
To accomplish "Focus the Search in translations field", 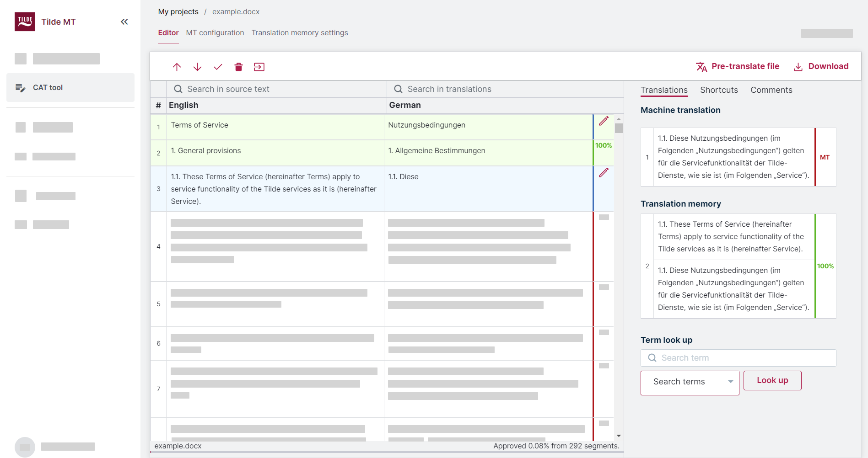I will (x=505, y=89).
